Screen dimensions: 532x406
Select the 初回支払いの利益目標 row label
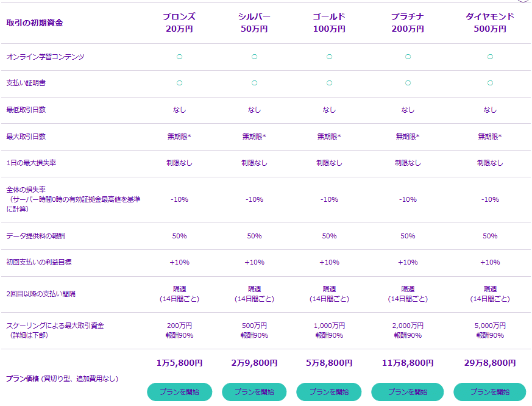pos(38,262)
